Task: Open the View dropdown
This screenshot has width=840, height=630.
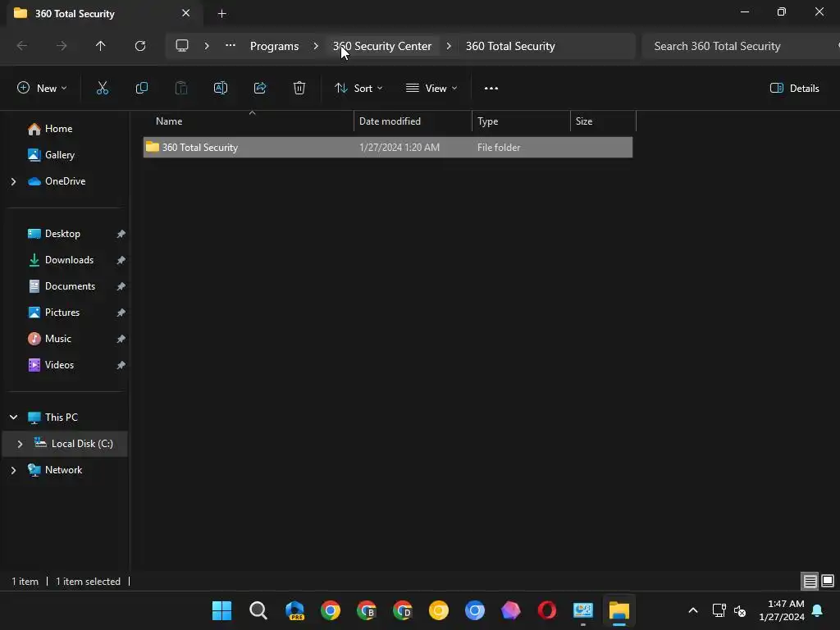Action: (x=431, y=89)
